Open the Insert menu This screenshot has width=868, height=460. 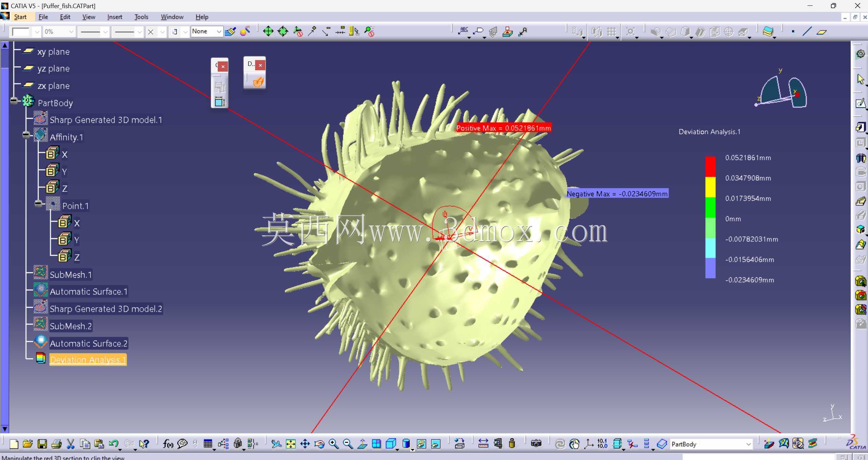(114, 17)
